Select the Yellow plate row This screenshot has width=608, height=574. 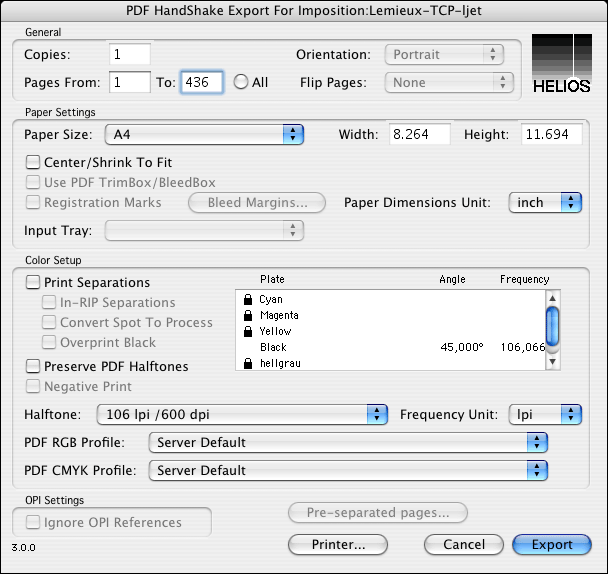(390, 331)
